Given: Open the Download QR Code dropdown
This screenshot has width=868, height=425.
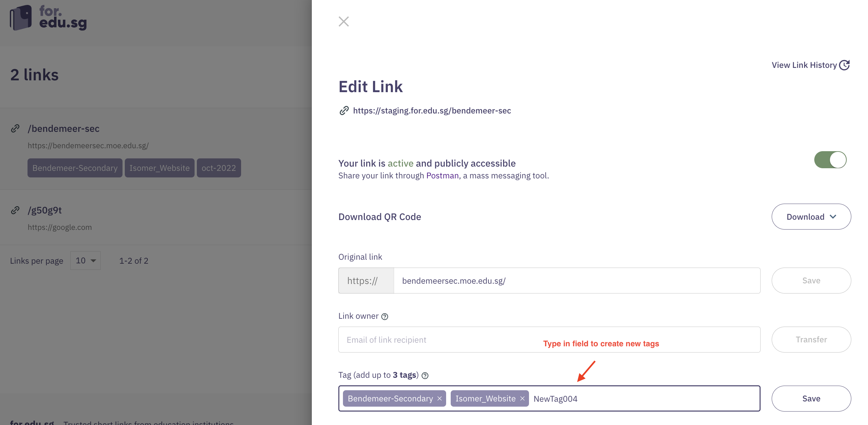Looking at the screenshot, I should tap(811, 216).
